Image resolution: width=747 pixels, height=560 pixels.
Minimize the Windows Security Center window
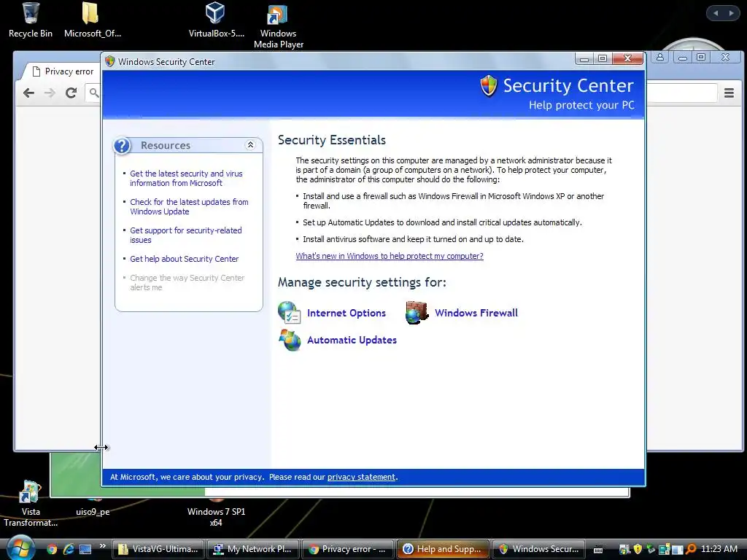(584, 58)
